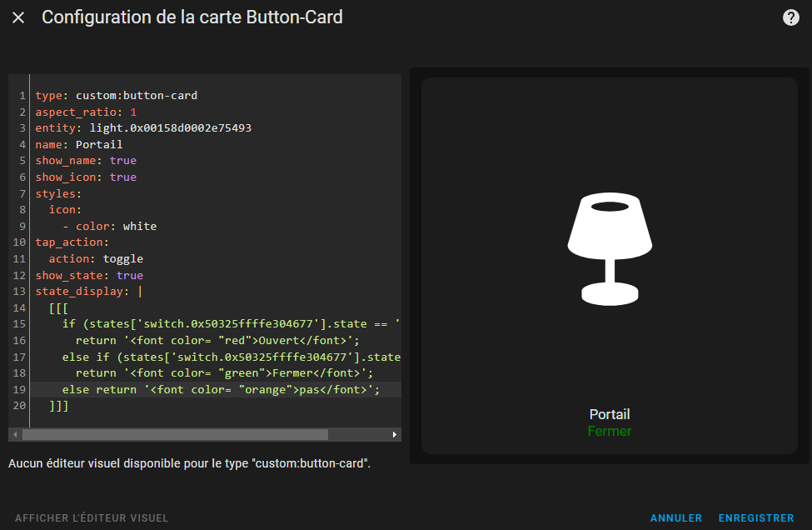Click the closing ']]]' code line
The width and height of the screenshot is (812, 530).
(58, 406)
